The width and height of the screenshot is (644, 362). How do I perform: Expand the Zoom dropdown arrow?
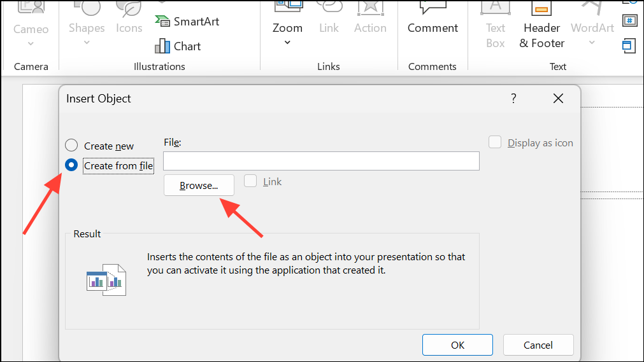pos(287,43)
